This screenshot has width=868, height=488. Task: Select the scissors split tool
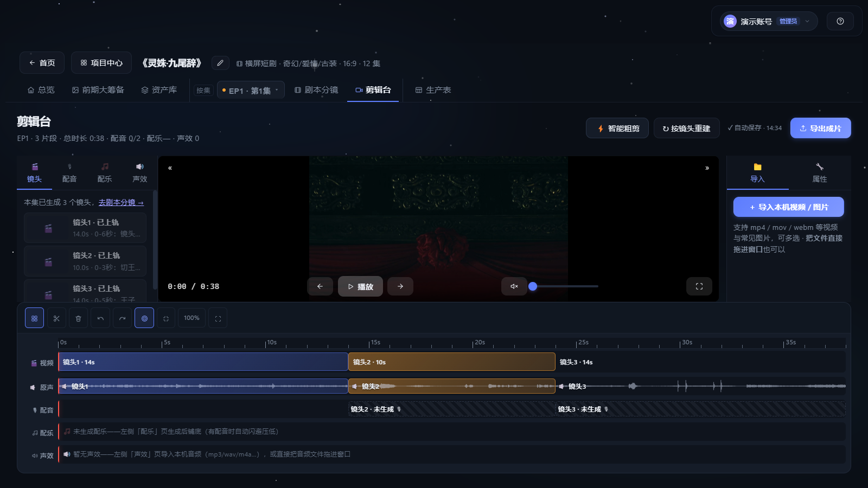(x=56, y=318)
